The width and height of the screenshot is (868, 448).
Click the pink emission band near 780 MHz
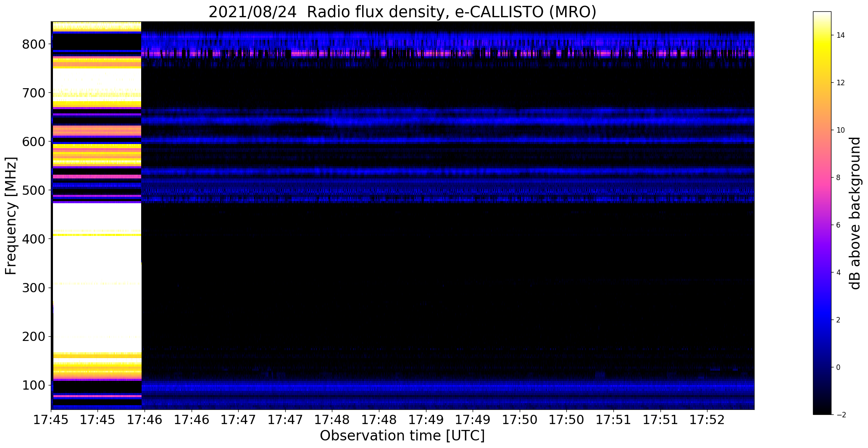click(448, 54)
